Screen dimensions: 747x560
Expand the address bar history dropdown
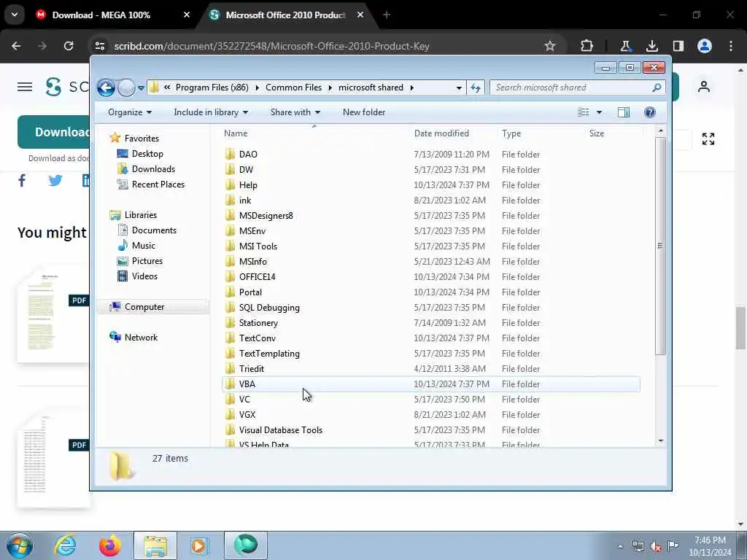[459, 87]
